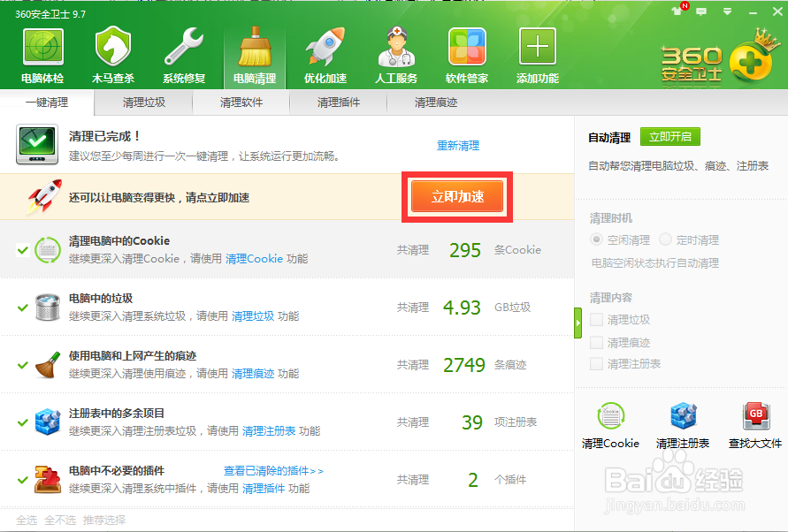
Task: Open 清理痕迹 link in traces row
Action: tap(253, 374)
